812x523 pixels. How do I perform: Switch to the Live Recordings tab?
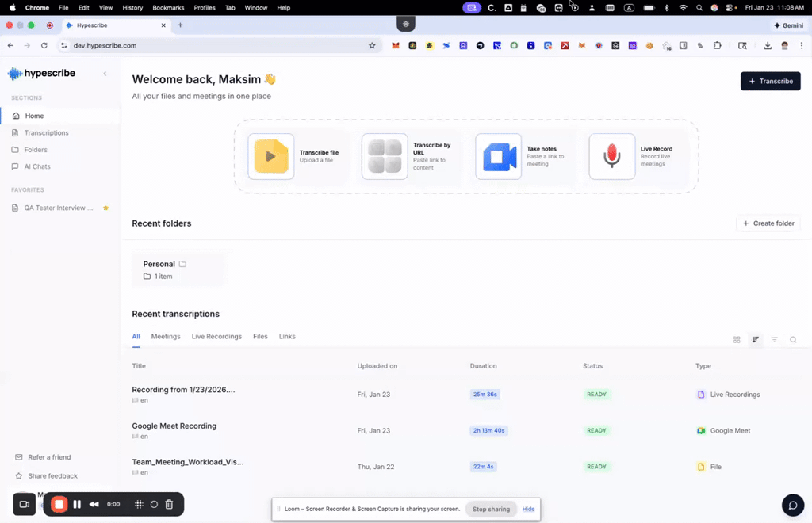tap(216, 337)
